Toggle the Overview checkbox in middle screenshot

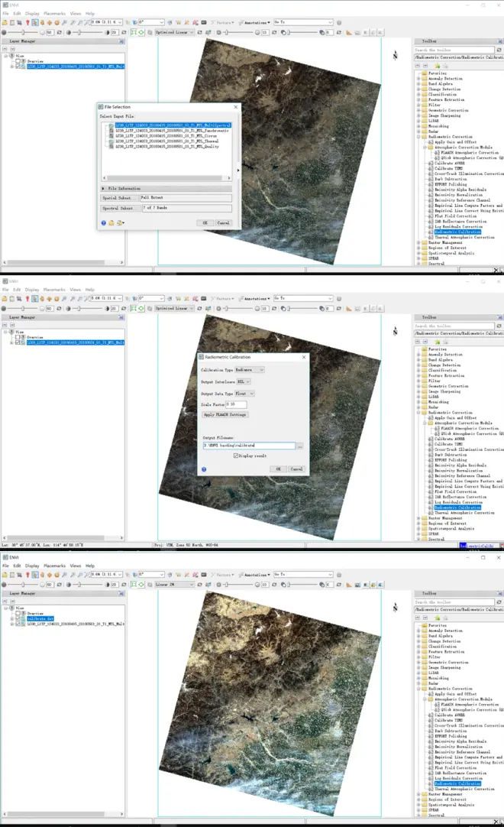pos(18,337)
